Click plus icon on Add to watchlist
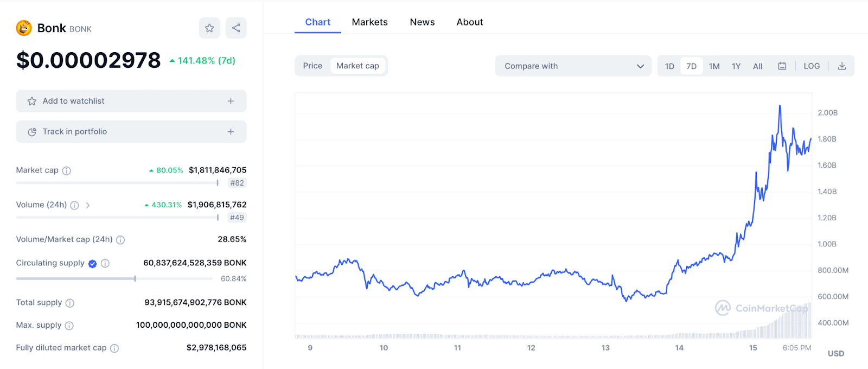This screenshot has height=369, width=868. (231, 101)
